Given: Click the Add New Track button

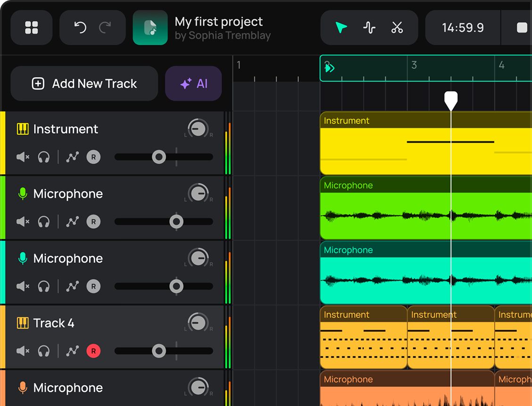Looking at the screenshot, I should click(84, 84).
